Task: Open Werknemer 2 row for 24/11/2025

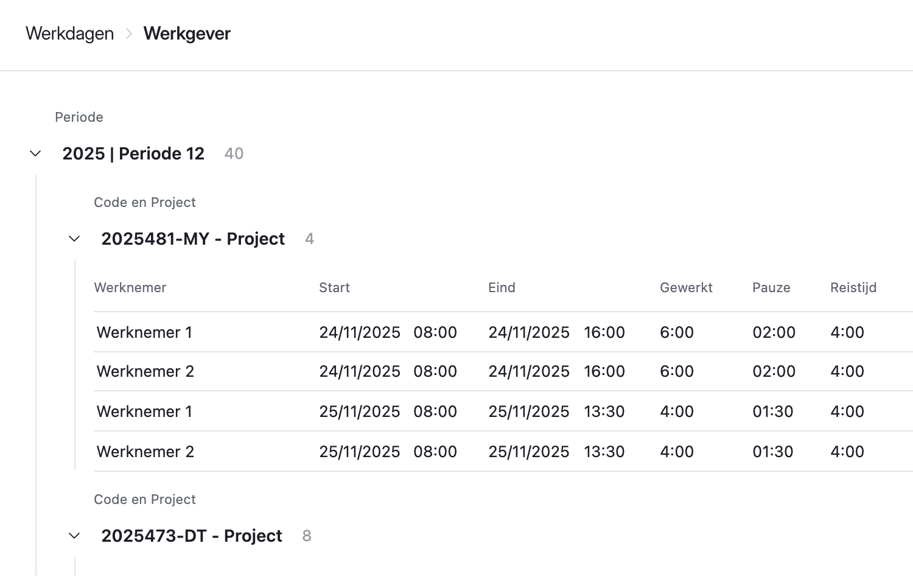Action: 145,371
